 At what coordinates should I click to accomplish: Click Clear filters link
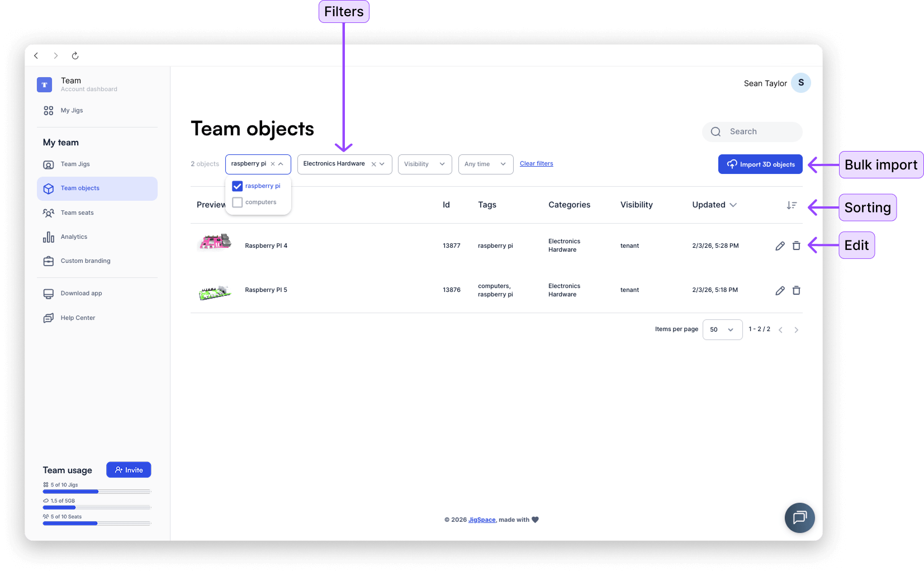click(536, 164)
